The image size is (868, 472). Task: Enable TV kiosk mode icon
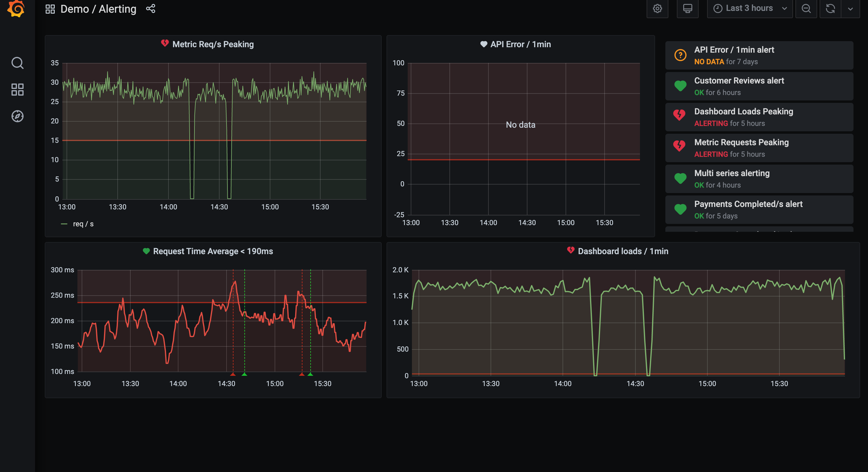tap(687, 9)
